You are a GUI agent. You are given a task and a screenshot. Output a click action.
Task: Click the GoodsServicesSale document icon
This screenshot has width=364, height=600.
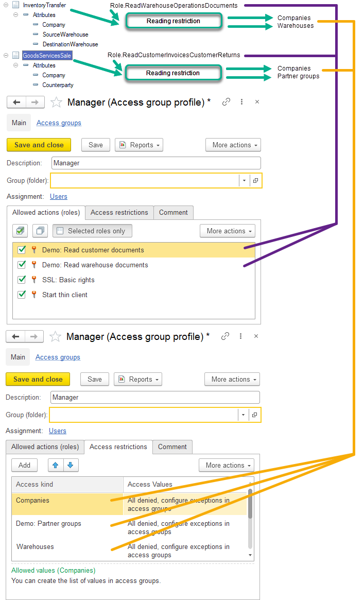15,55
